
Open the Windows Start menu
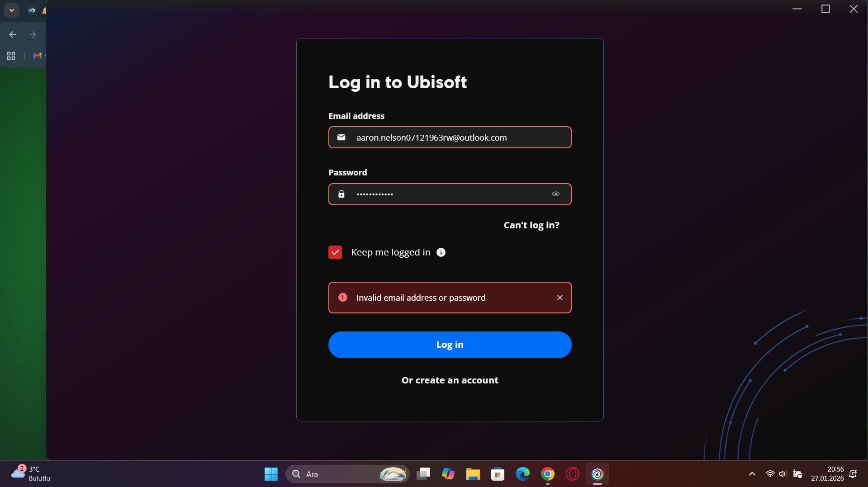tap(271, 474)
